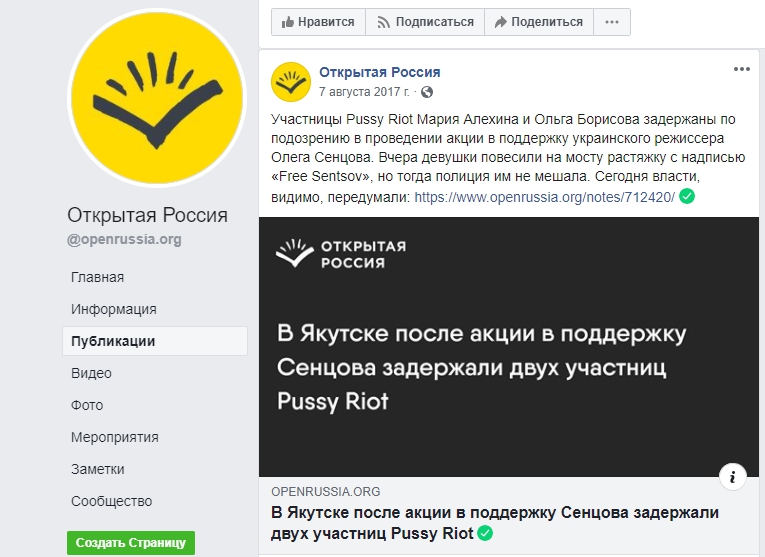Click the share arrow icon on Поделиться

point(501,22)
